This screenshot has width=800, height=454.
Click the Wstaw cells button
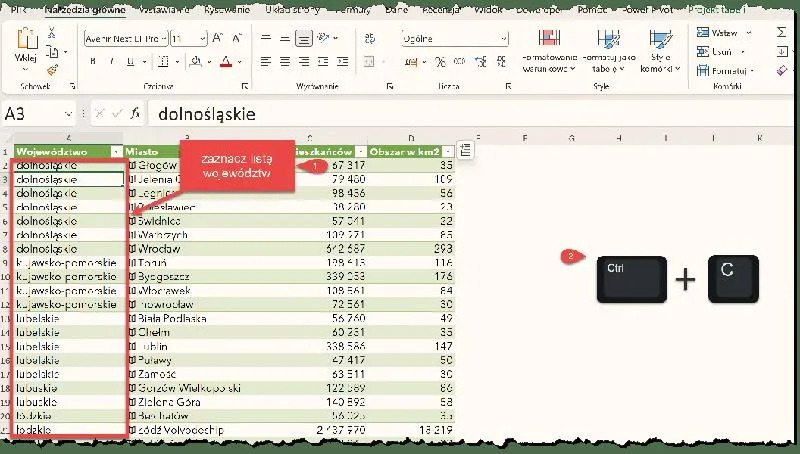click(x=723, y=33)
